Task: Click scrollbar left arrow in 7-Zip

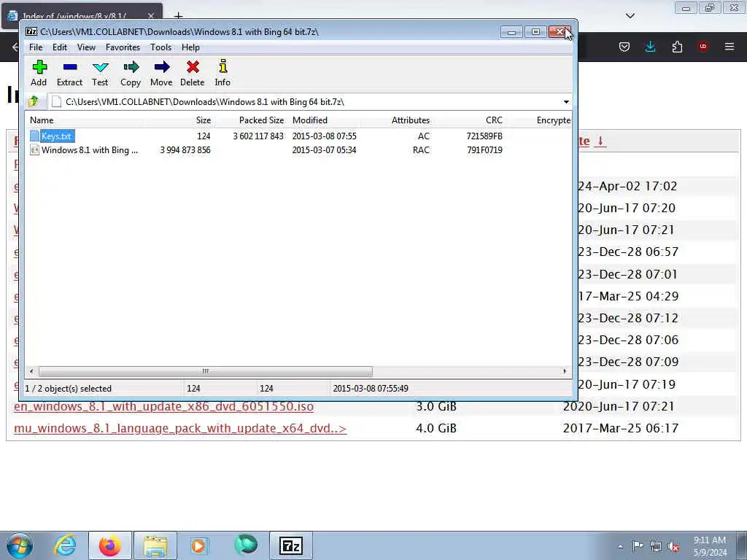Action: click(x=31, y=371)
